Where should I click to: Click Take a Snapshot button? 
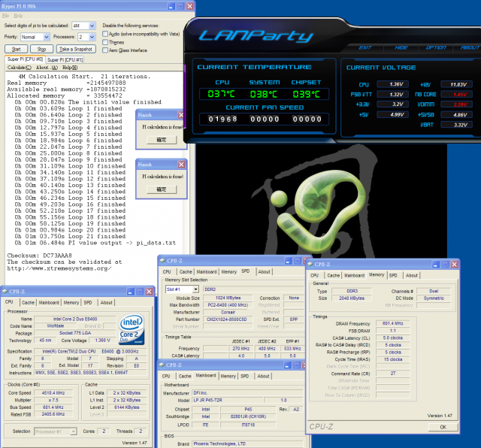pyautogui.click(x=76, y=49)
